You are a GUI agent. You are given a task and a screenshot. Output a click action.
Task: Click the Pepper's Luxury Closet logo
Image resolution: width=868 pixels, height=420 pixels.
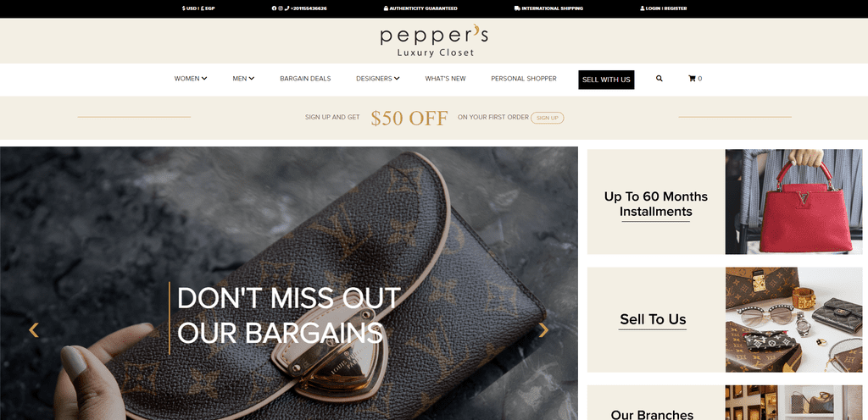[434, 41]
